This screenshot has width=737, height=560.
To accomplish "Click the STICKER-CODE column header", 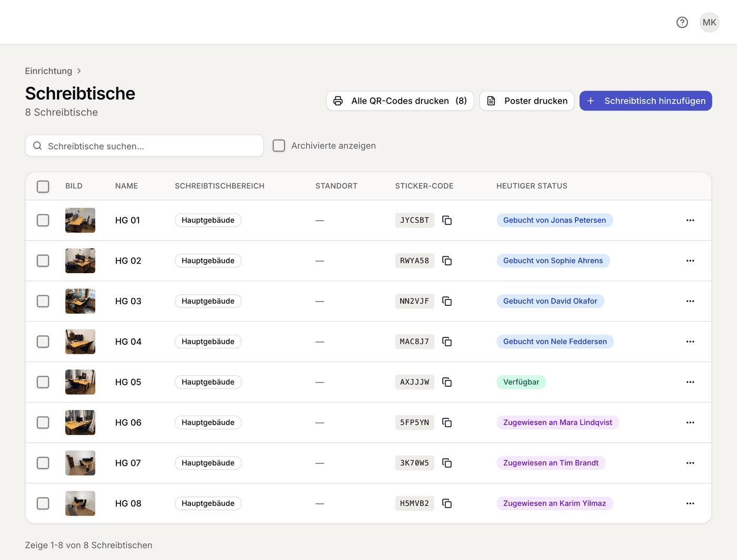I will (424, 186).
